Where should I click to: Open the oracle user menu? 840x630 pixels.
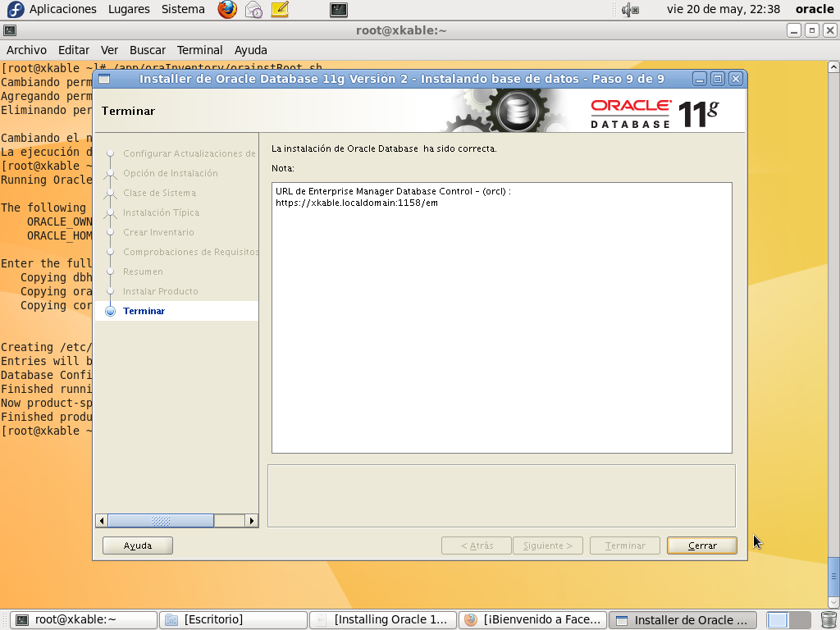click(x=815, y=9)
